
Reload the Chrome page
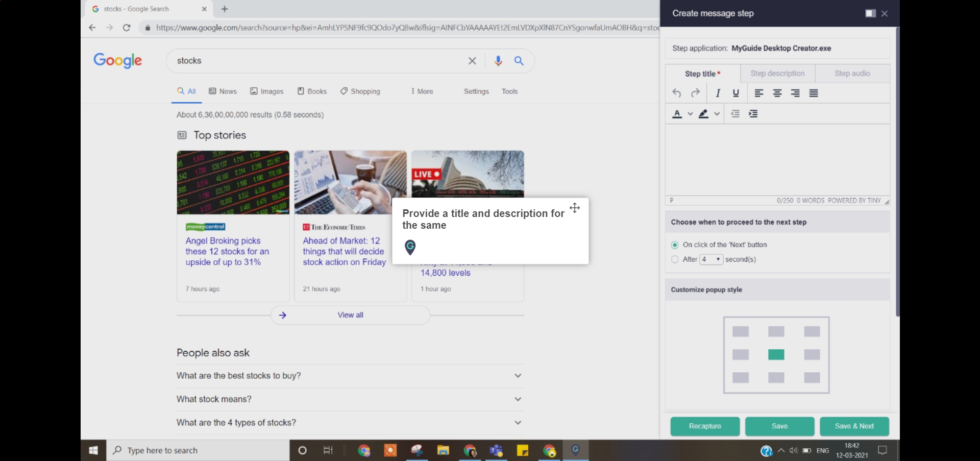click(127, 28)
